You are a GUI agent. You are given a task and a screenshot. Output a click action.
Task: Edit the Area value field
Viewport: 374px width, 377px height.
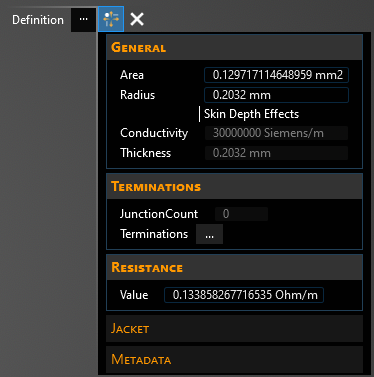(x=276, y=75)
